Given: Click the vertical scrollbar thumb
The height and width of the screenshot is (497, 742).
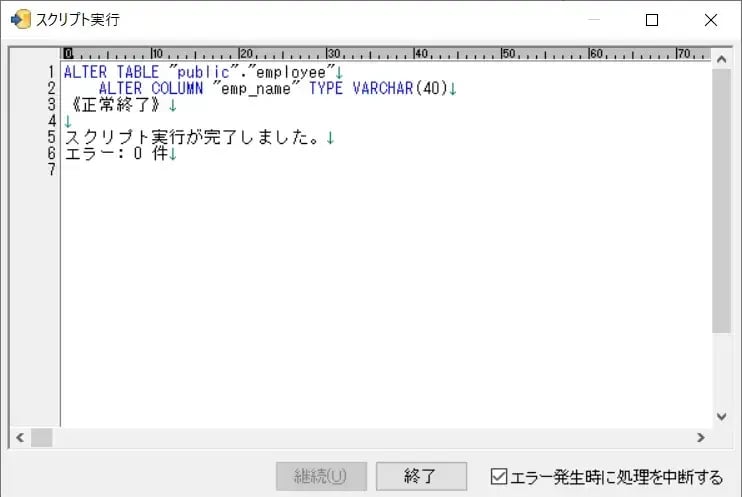Looking at the screenshot, I should click(721, 200).
